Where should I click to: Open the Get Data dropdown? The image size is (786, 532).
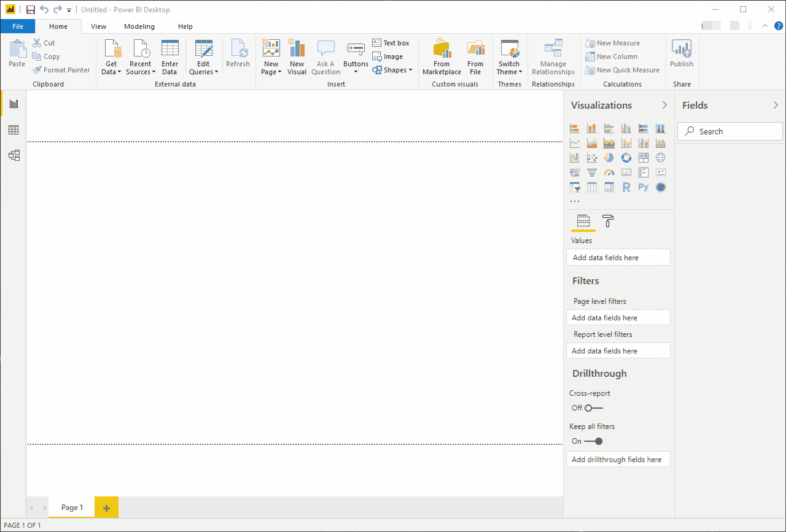click(x=111, y=57)
